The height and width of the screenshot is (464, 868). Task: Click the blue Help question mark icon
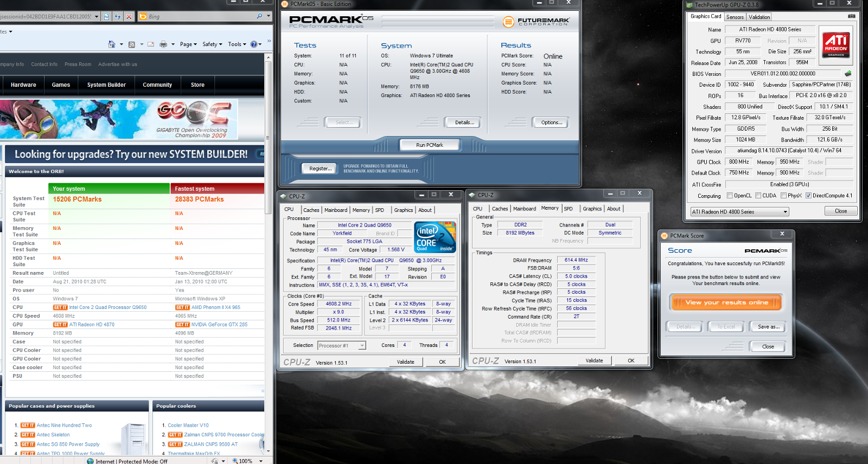click(253, 44)
